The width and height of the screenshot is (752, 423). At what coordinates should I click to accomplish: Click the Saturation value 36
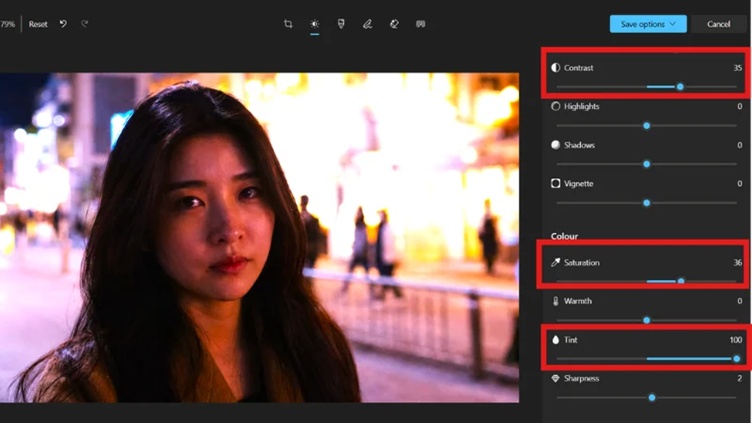coord(738,262)
